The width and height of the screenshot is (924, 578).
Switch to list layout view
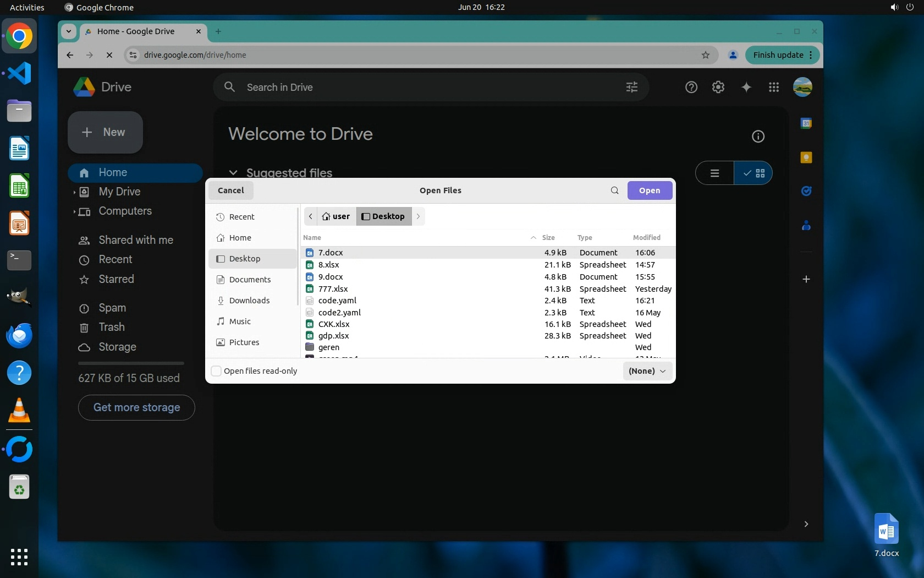coord(714,173)
